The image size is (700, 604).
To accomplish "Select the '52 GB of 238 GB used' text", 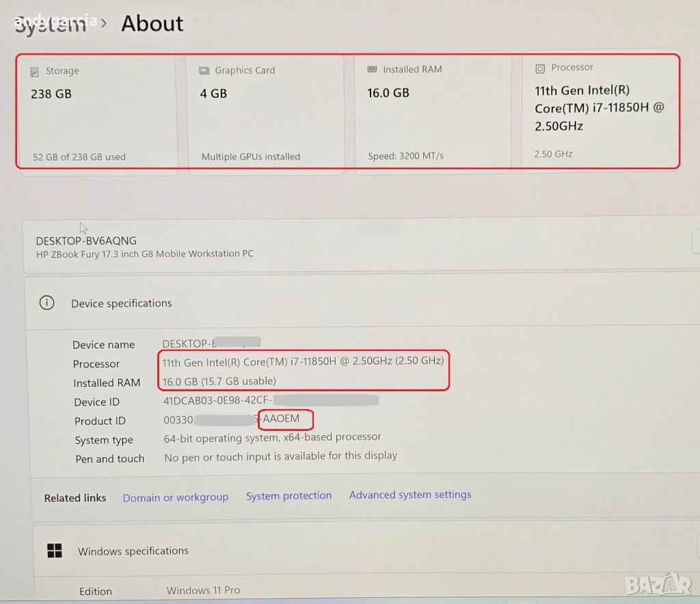I will (x=79, y=157).
